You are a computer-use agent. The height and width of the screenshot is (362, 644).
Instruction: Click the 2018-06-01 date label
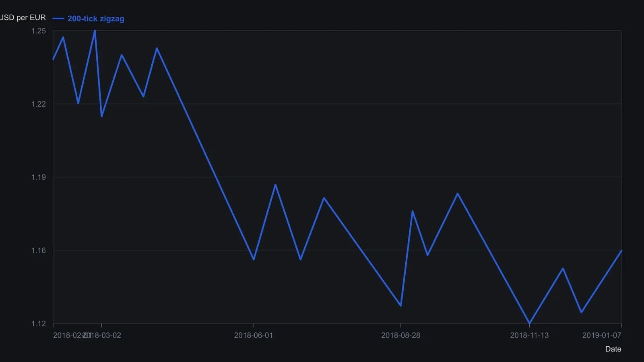tap(254, 335)
